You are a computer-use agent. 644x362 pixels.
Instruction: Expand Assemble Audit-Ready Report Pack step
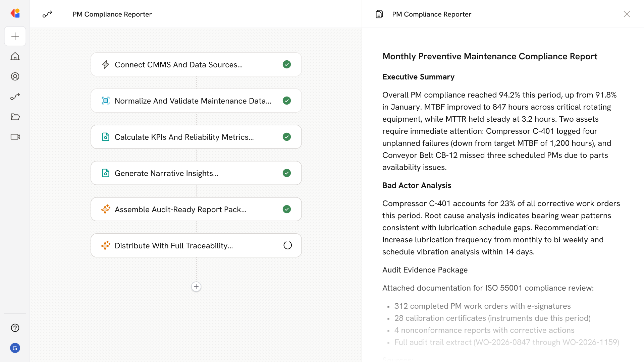pos(180,209)
